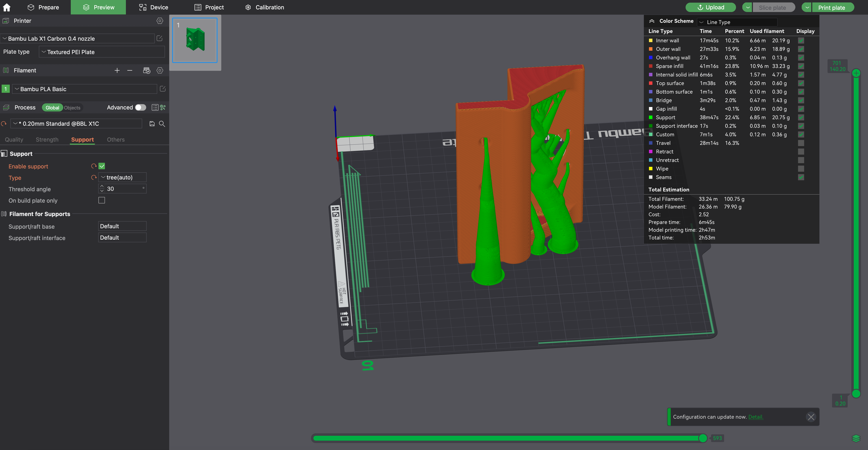
Task: Open Slice plate options arrow
Action: tap(747, 7)
